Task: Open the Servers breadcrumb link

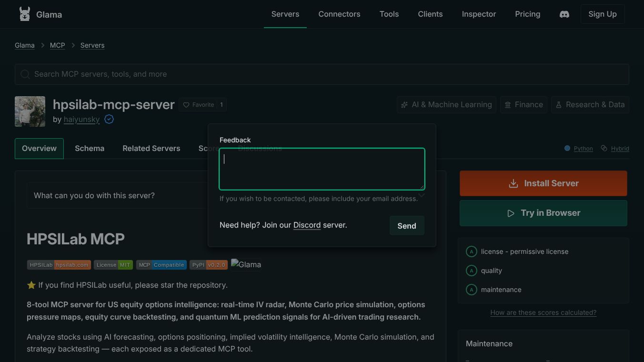Action: pos(92,45)
